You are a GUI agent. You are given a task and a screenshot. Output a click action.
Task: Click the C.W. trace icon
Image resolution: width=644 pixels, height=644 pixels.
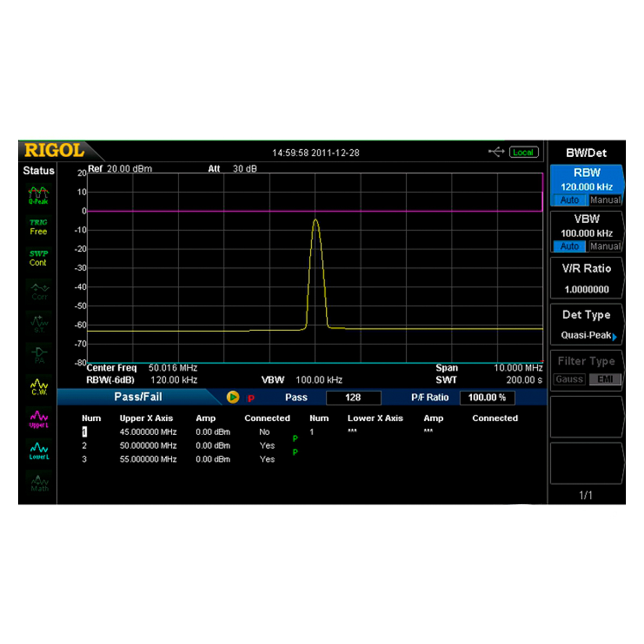coord(38,386)
